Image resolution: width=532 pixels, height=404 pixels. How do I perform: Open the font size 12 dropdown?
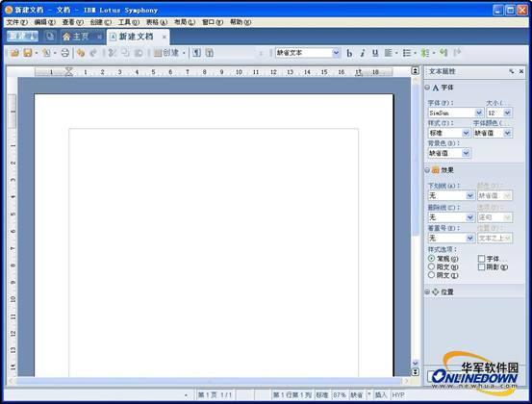(507, 113)
